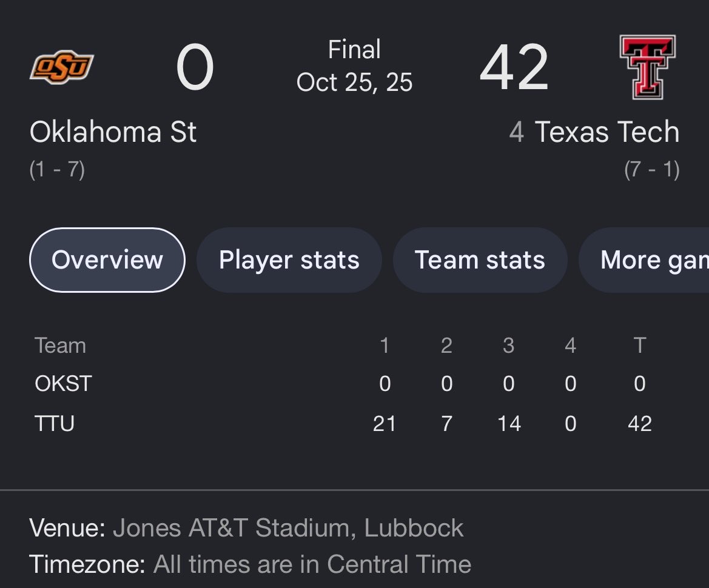Click the Final Oct 25 game status
Image resolution: width=709 pixels, height=588 pixels.
point(354,66)
